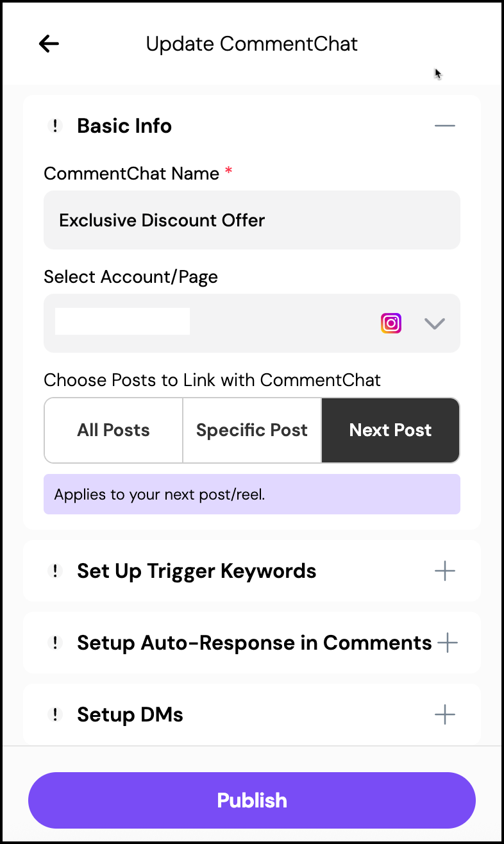Click the alert icon beside Set Up Trigger Keywords
Image resolution: width=504 pixels, height=844 pixels.
coord(55,571)
